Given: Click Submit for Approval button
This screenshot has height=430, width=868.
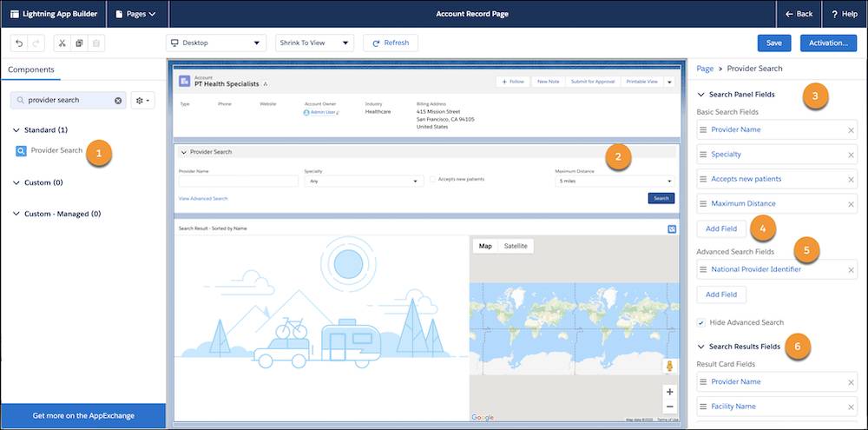Looking at the screenshot, I should 593,82.
